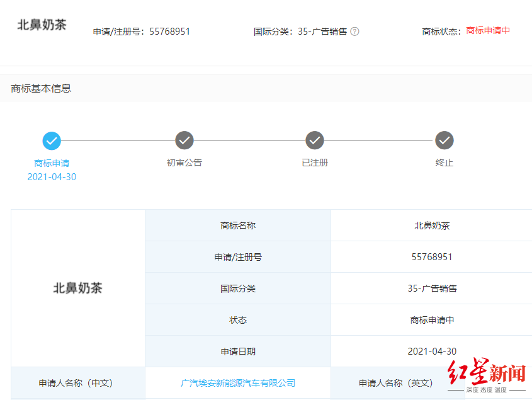532x400 pixels.
Task: Click the red 商标申请中 status text
Action: [x=488, y=31]
